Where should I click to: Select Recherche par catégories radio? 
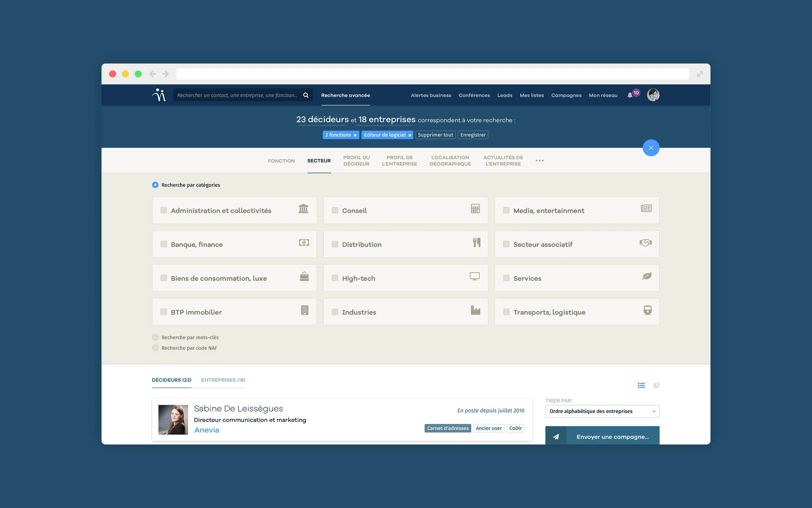[x=155, y=185]
